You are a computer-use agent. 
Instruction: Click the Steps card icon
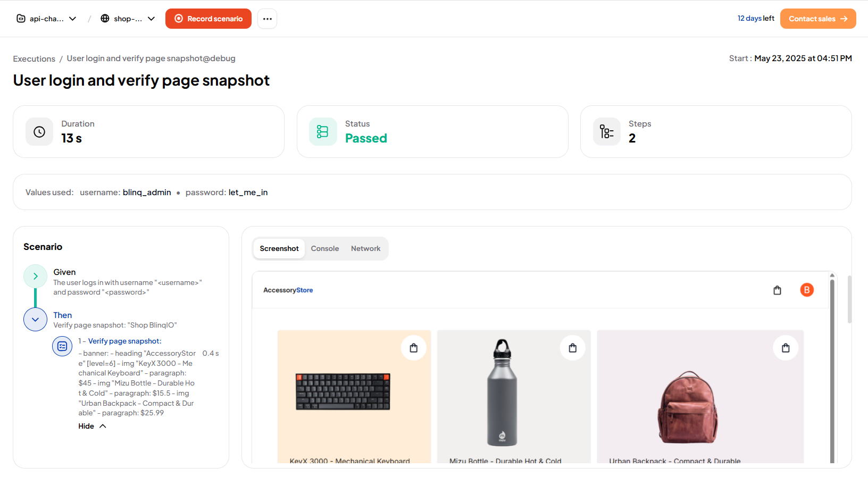point(606,131)
